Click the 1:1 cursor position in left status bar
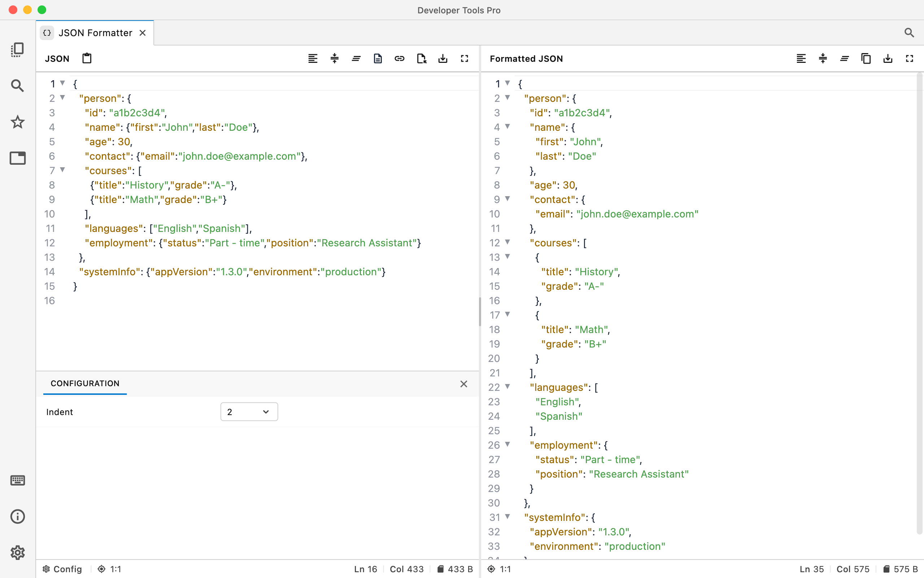 [x=110, y=569]
